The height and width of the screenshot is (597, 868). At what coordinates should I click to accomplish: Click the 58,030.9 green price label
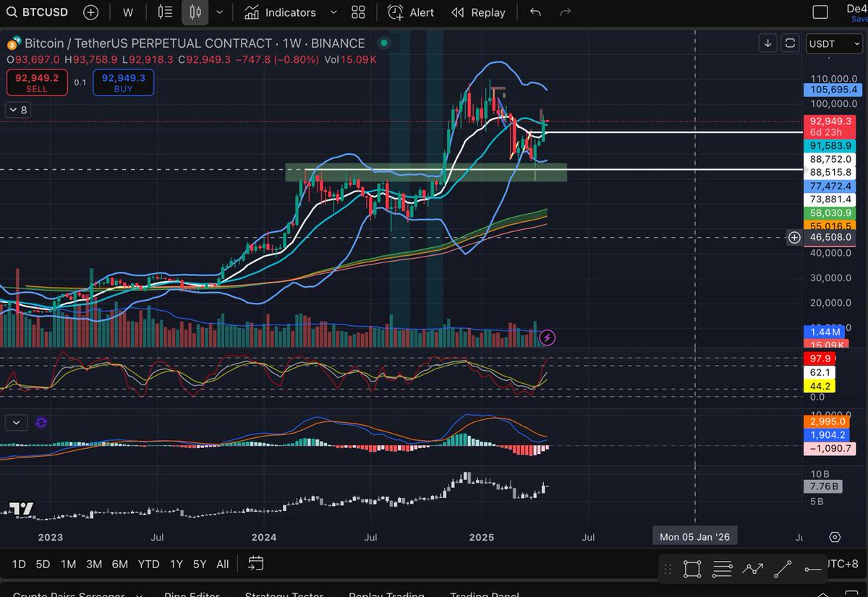(830, 213)
